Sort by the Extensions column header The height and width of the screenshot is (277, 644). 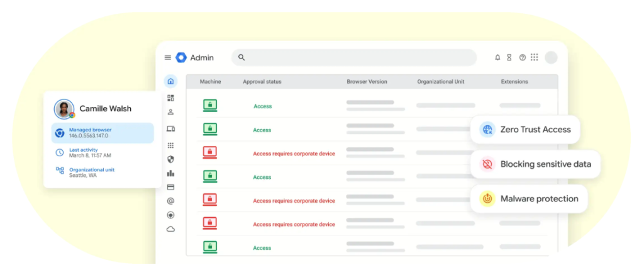tap(514, 82)
